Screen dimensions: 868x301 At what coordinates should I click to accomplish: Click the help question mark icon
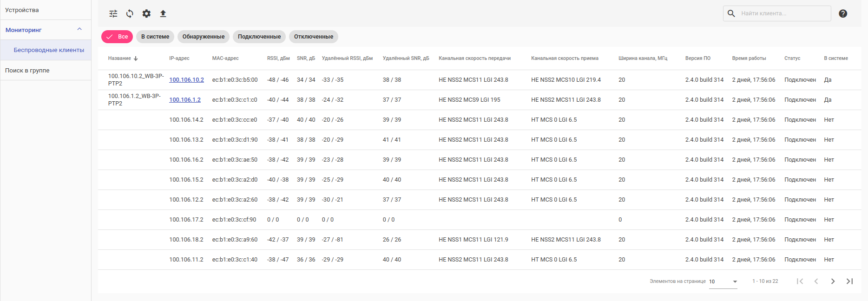[843, 13]
